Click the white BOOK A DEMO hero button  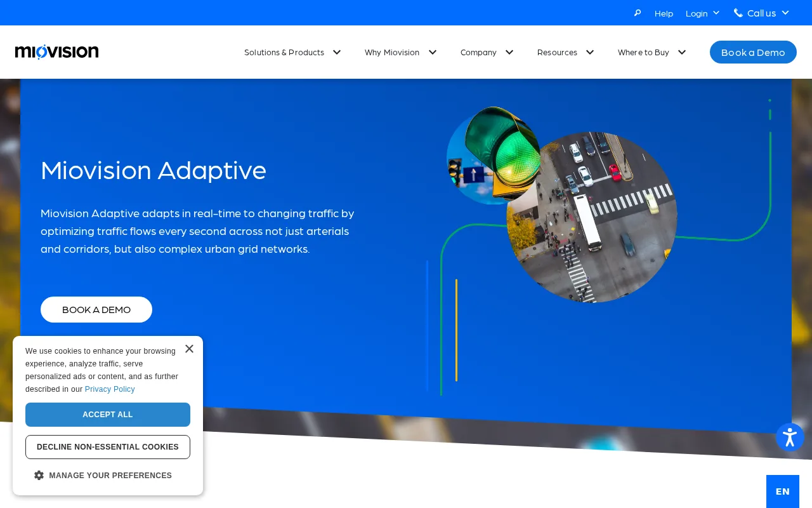(96, 309)
